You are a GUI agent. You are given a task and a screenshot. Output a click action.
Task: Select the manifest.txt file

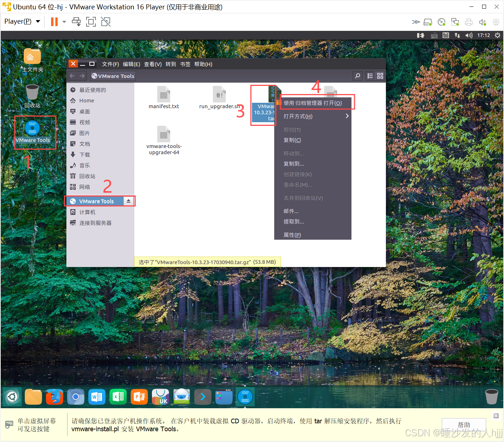(164, 97)
